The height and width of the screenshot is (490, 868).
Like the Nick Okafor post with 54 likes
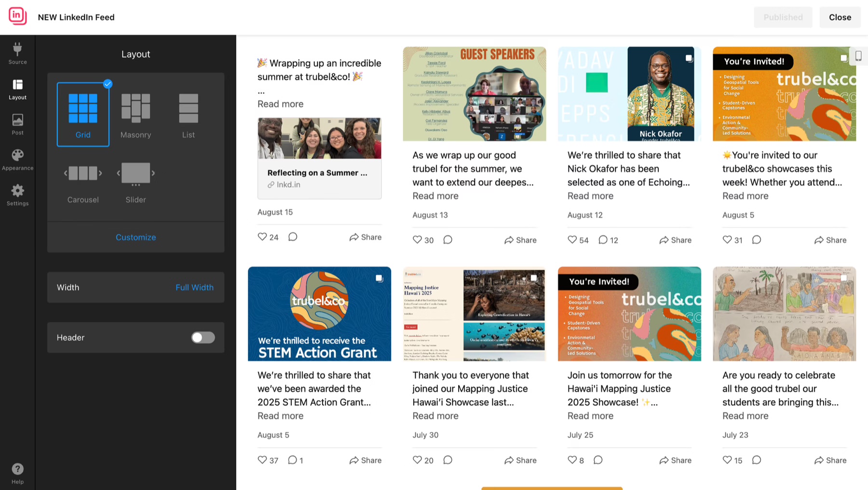572,239
